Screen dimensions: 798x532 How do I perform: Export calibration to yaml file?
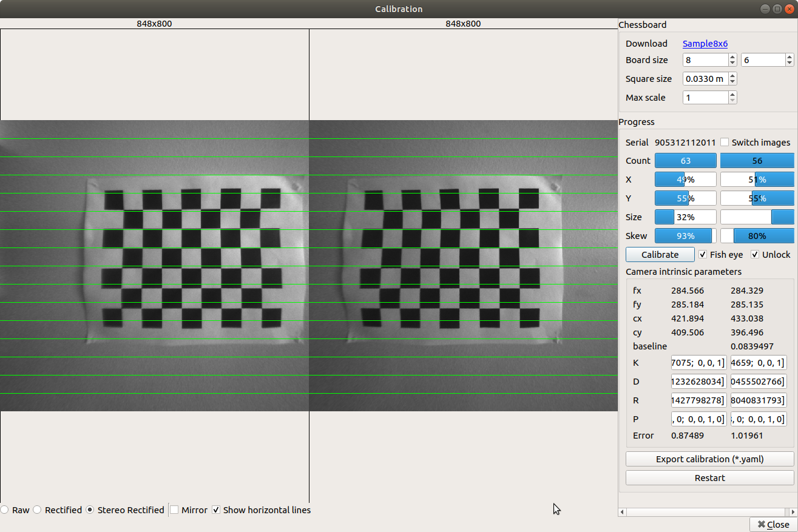[x=709, y=459]
